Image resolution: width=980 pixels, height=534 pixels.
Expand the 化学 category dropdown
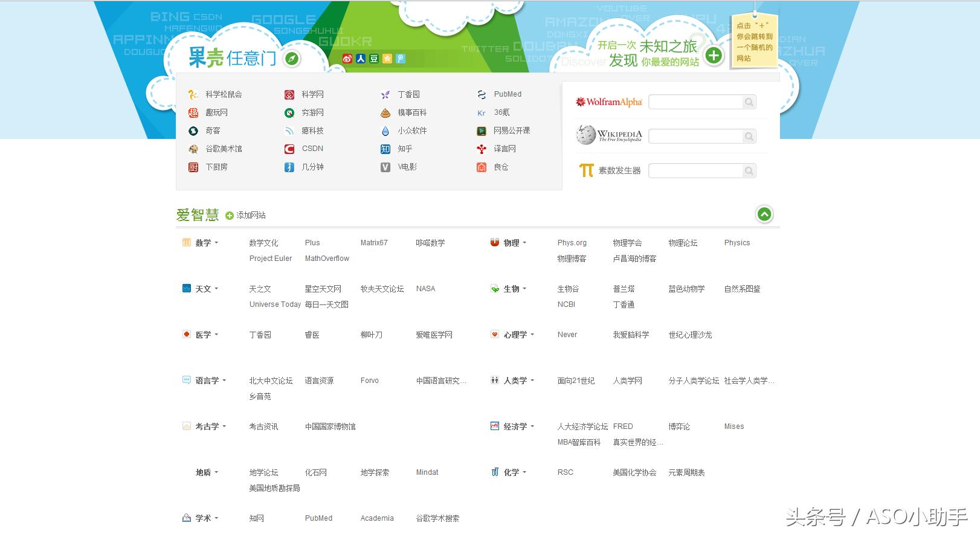click(x=524, y=472)
